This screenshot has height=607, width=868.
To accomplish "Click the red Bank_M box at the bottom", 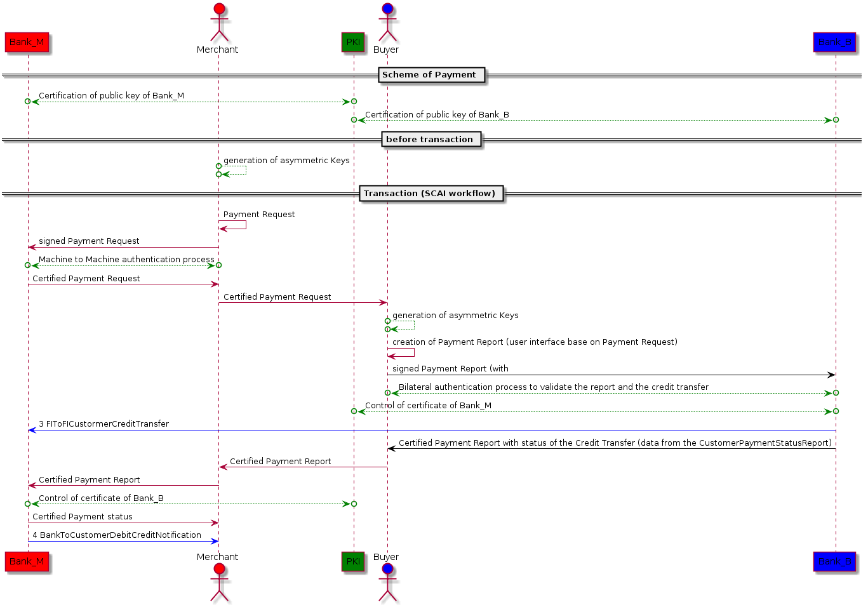I will pos(27,561).
